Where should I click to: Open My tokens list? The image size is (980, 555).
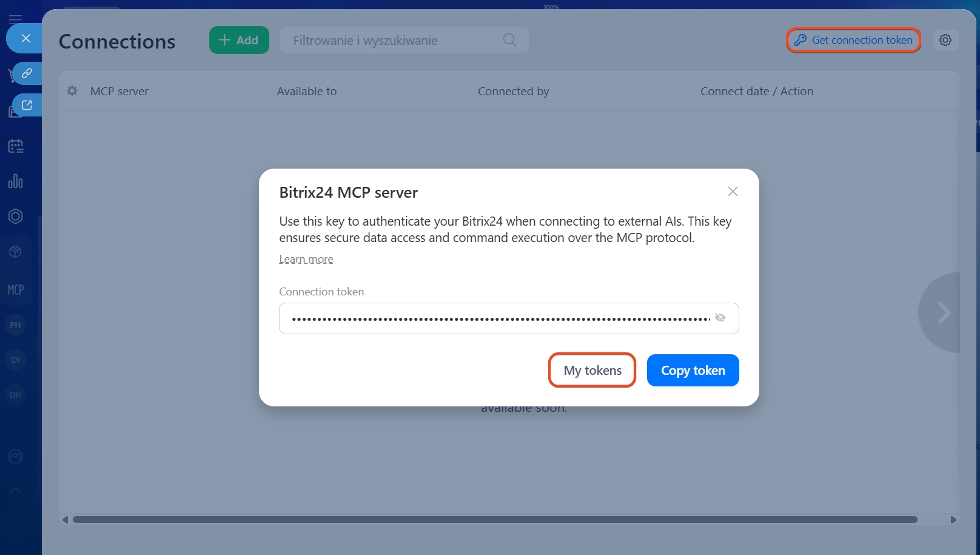coord(592,371)
